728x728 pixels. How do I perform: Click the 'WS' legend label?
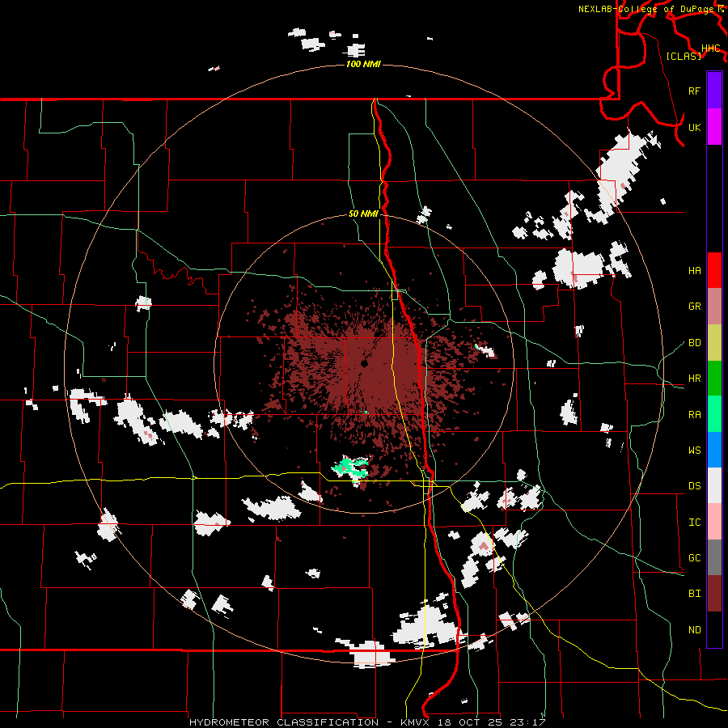click(694, 450)
